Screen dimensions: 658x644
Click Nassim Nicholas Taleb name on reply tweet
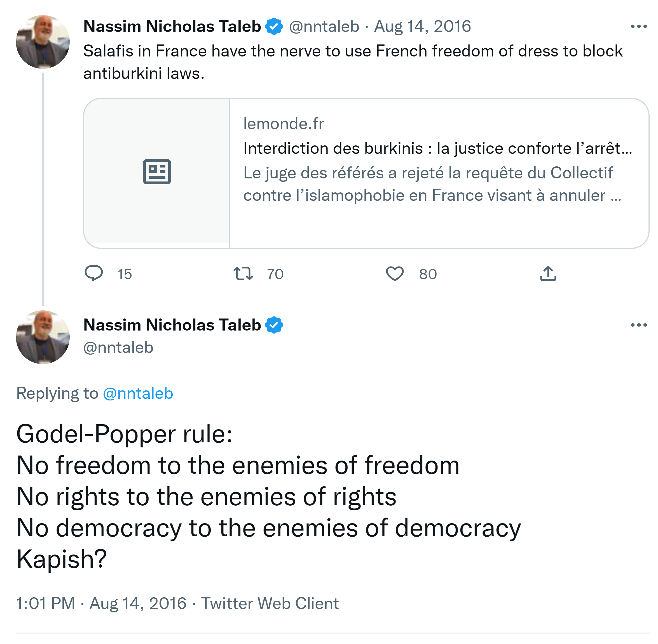coord(172,325)
